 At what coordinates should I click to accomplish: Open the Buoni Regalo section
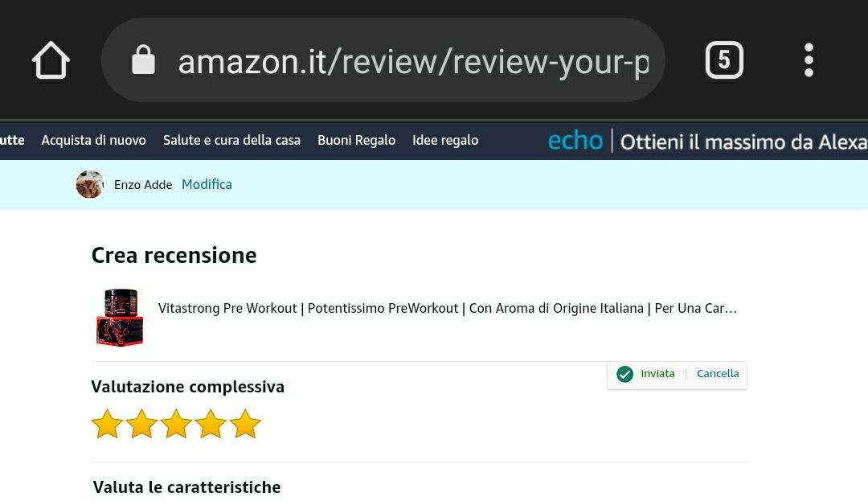tap(356, 140)
